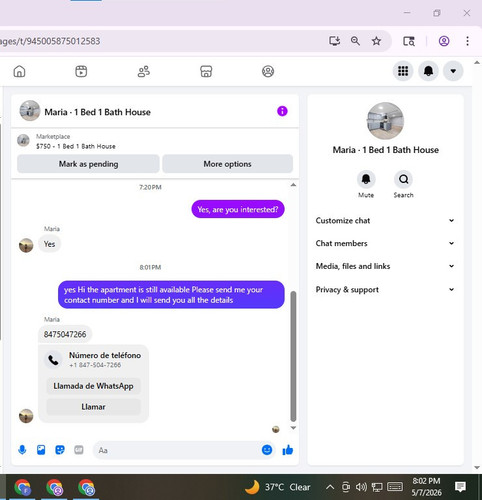Screen dimensions: 482x500
Task: Click the zoom magnifier in address bar
Action: pos(355,41)
